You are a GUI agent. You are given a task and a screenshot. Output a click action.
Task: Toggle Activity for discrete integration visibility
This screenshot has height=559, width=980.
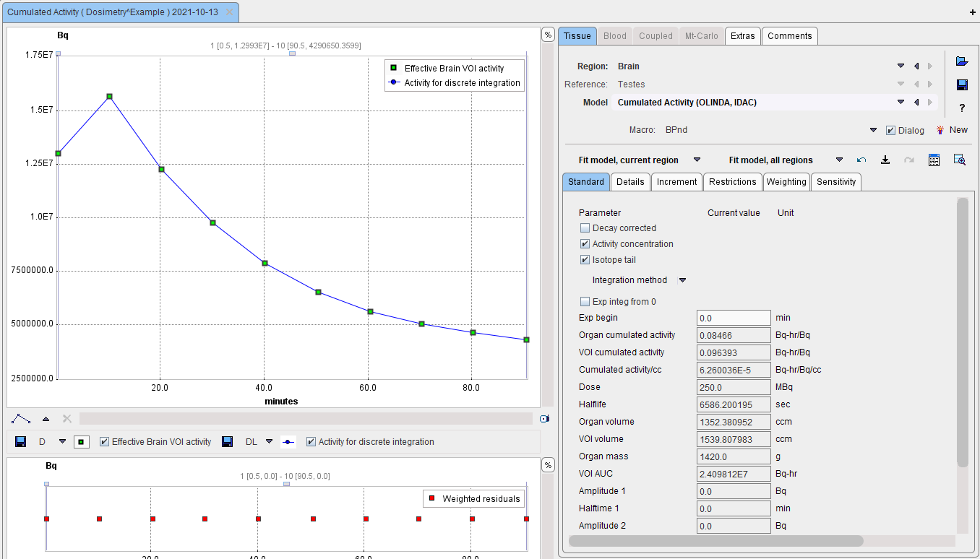pos(311,442)
